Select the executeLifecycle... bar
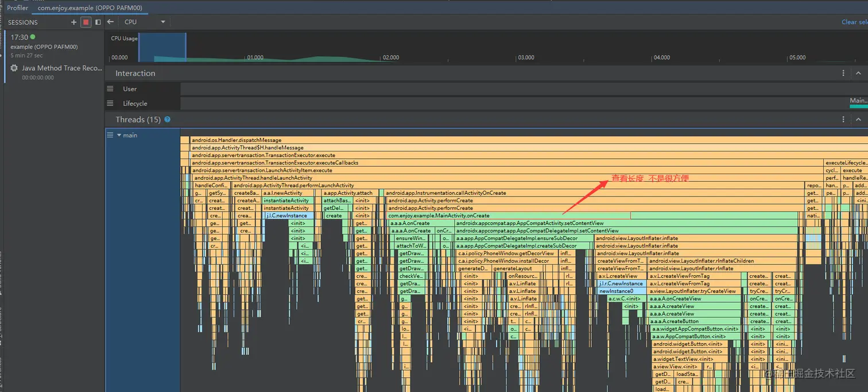The image size is (868, 392). pos(846,163)
